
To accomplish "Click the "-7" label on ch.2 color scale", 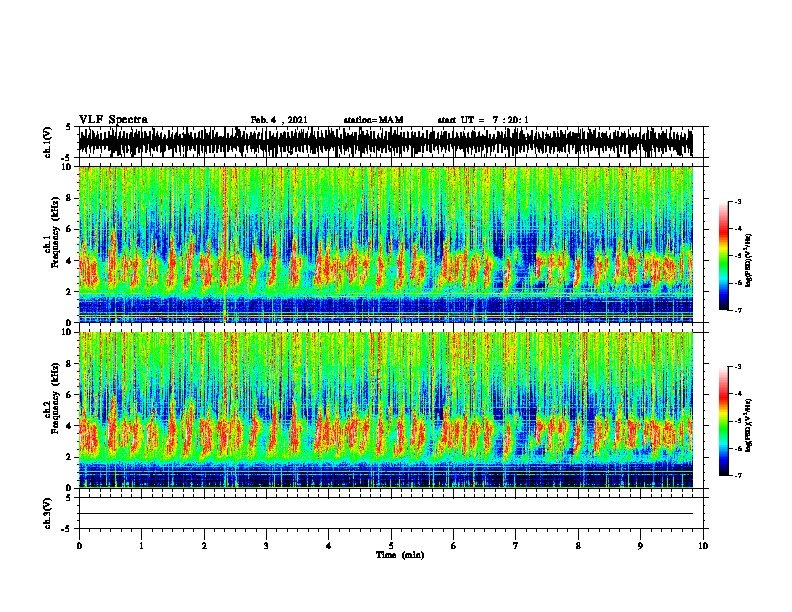I will (x=737, y=476).
